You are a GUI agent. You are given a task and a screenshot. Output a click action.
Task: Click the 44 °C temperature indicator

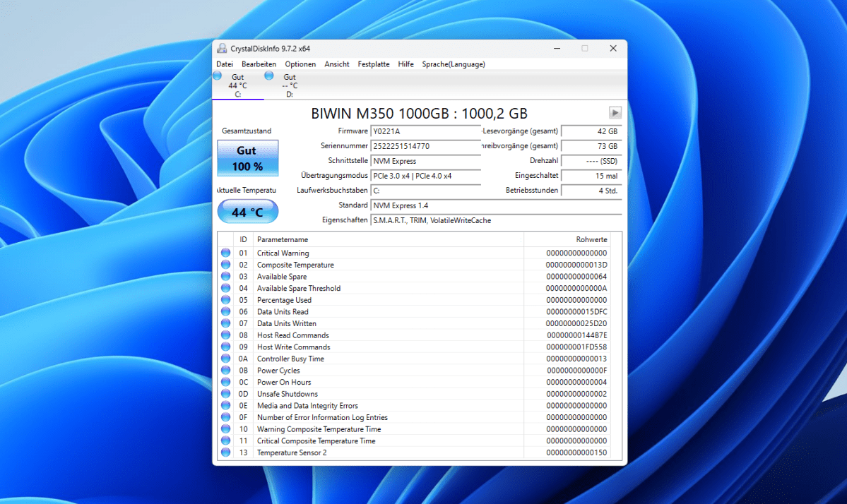[x=247, y=211]
